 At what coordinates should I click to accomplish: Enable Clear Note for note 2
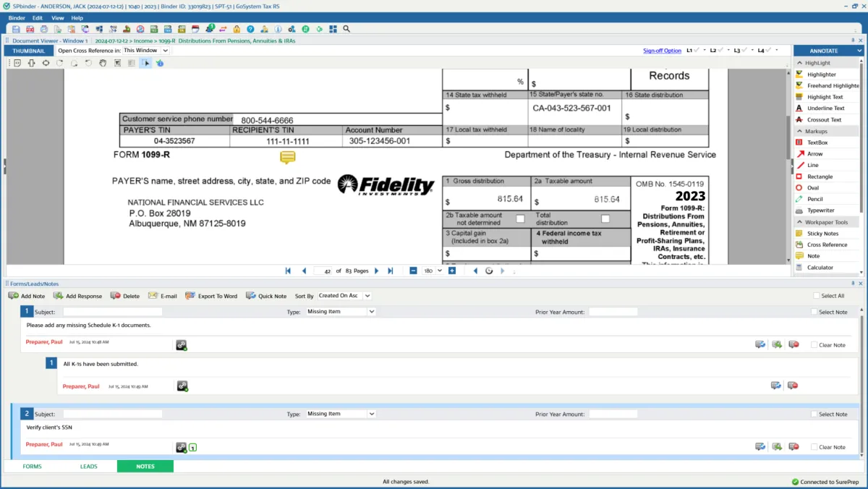pyautogui.click(x=814, y=447)
